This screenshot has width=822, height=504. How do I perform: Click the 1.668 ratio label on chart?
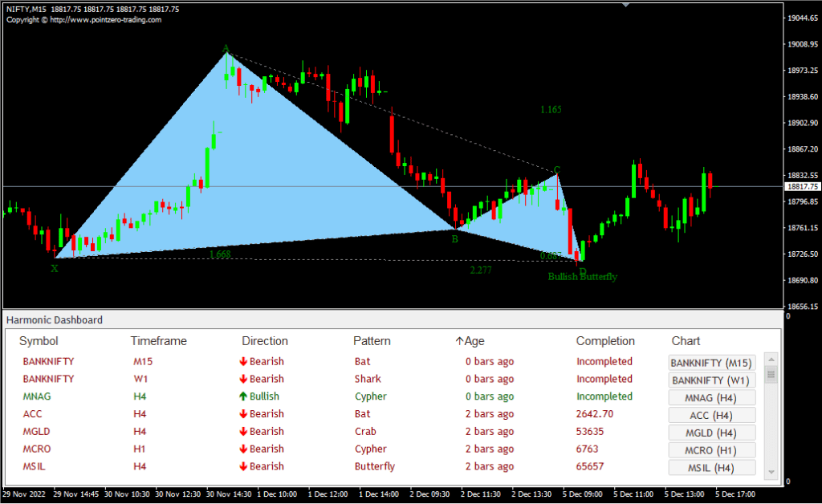pos(220,254)
